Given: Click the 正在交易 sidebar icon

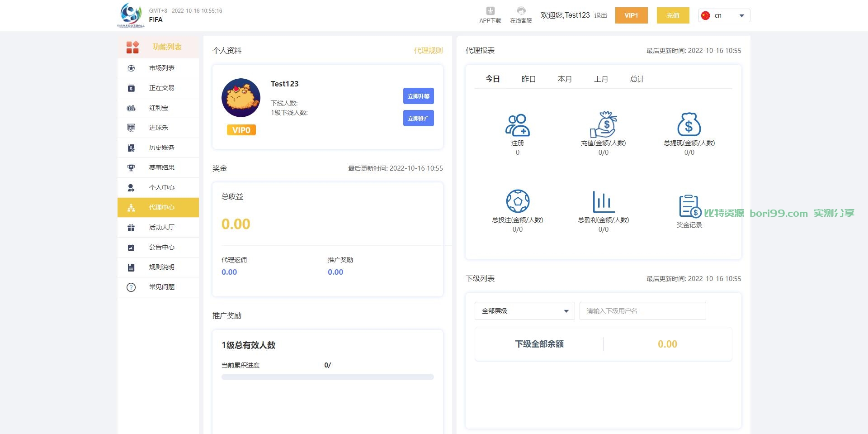Looking at the screenshot, I should pos(131,88).
